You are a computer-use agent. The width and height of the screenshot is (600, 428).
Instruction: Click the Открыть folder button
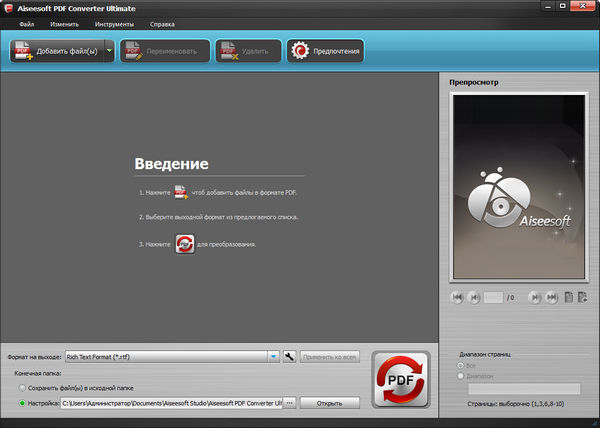(x=330, y=403)
